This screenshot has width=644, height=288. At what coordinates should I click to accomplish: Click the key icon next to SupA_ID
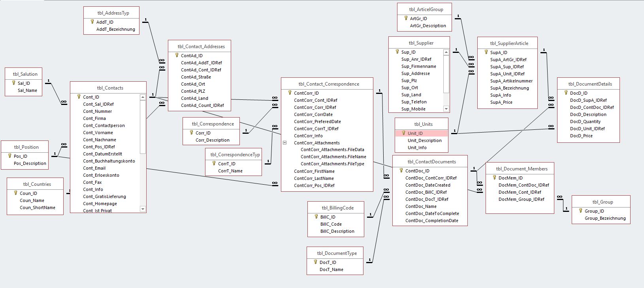click(x=486, y=52)
